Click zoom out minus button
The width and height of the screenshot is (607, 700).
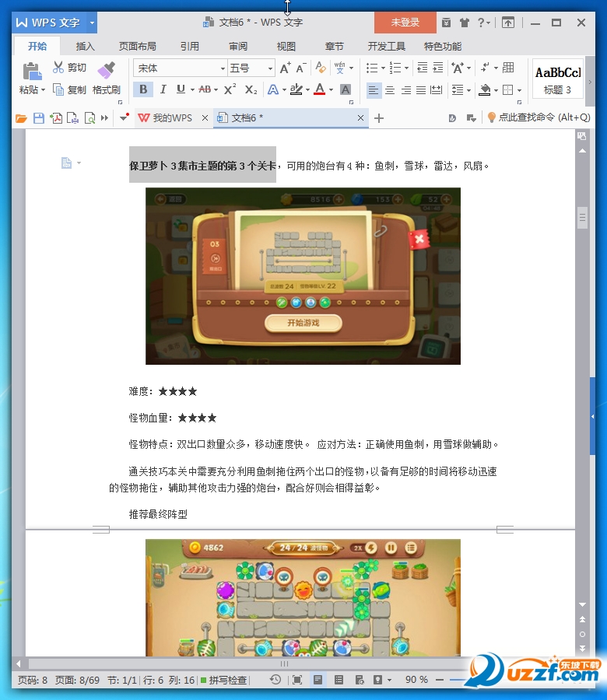[x=440, y=680]
